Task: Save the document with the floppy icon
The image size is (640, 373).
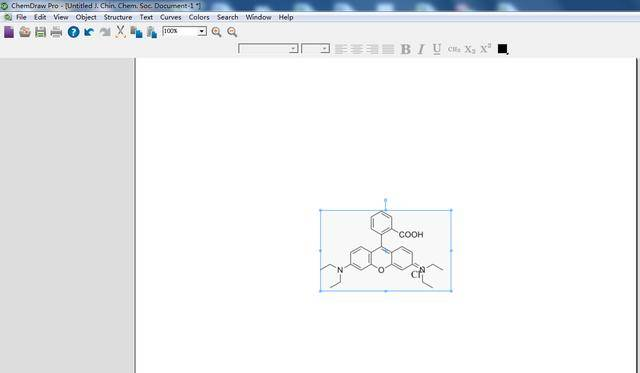Action: [x=40, y=32]
